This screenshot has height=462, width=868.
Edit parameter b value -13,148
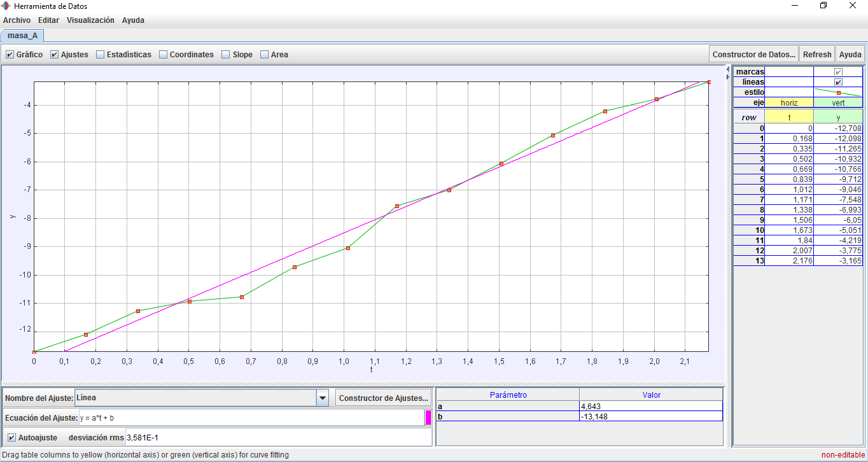click(x=651, y=416)
